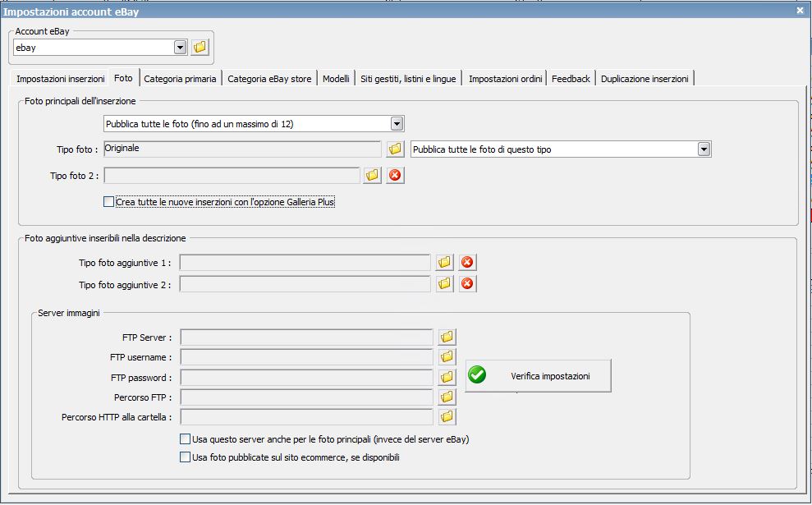Browse folder icon for Tipo foto field
The width and height of the screenshot is (812, 505).
[395, 149]
